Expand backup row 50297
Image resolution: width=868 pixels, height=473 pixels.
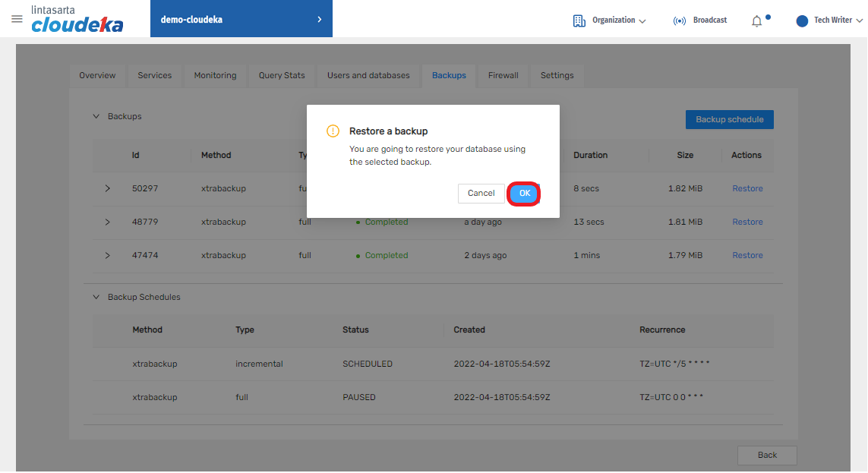107,188
